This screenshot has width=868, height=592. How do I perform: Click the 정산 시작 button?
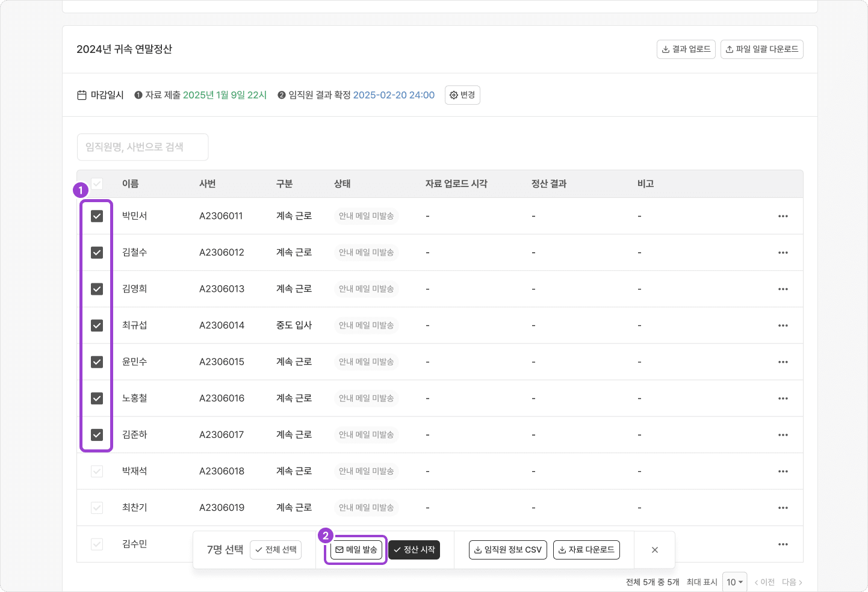click(414, 550)
